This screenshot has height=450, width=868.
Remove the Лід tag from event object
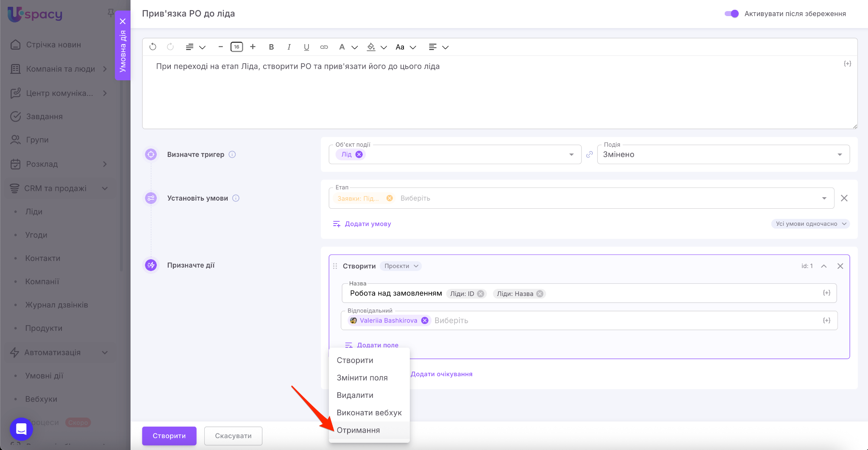[359, 154]
